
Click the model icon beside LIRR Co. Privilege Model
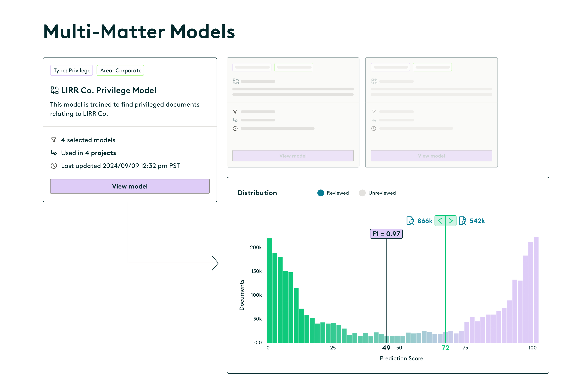tap(54, 90)
